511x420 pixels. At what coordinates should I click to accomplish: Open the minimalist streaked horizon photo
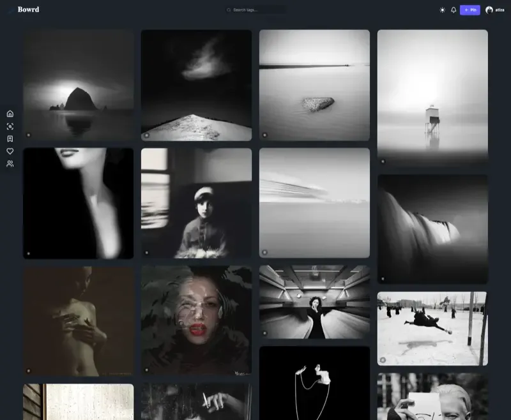coord(314,203)
